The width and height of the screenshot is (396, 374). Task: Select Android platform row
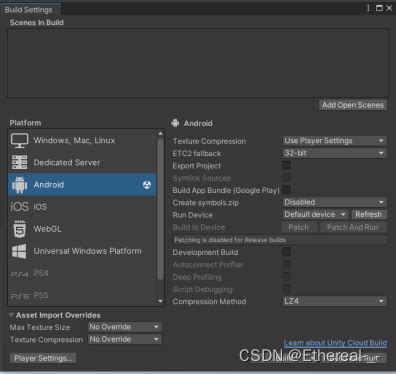[x=82, y=185]
